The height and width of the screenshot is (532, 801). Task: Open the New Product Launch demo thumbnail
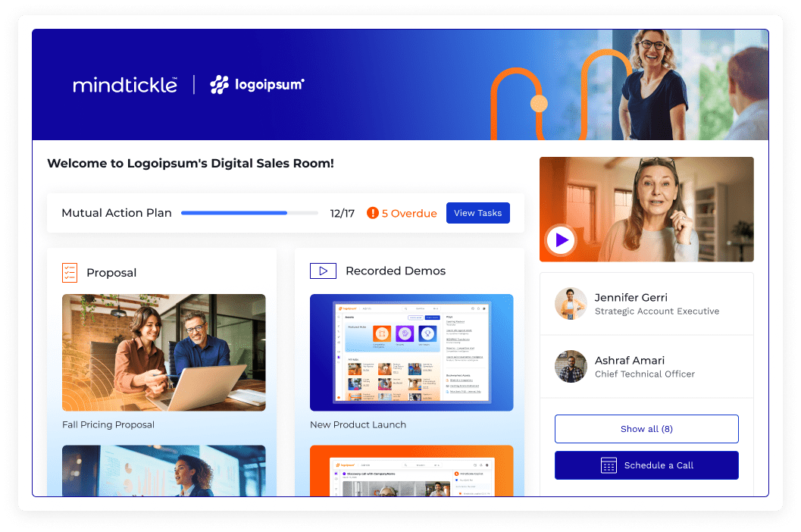coord(411,352)
